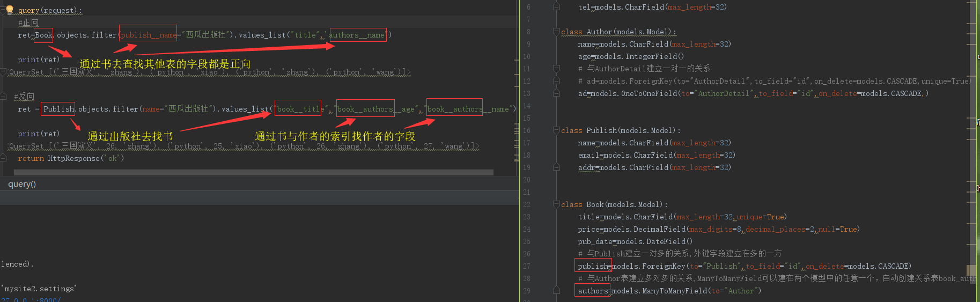Click 'pub_date=models.DateField()' line
The image size is (980, 302).
click(x=635, y=241)
